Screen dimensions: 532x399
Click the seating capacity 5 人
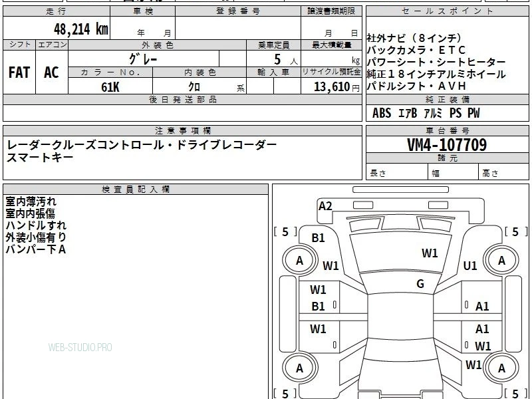pos(285,60)
